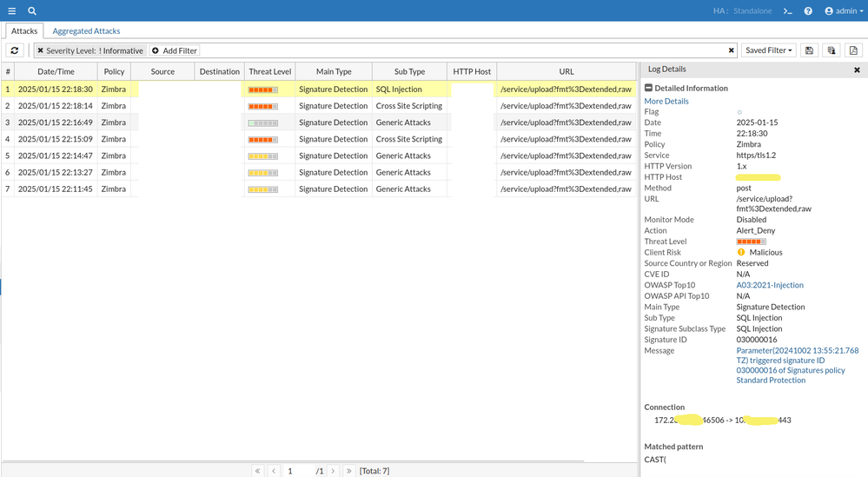
Task: Switch to the Aggregated Attacks tab
Action: point(86,31)
